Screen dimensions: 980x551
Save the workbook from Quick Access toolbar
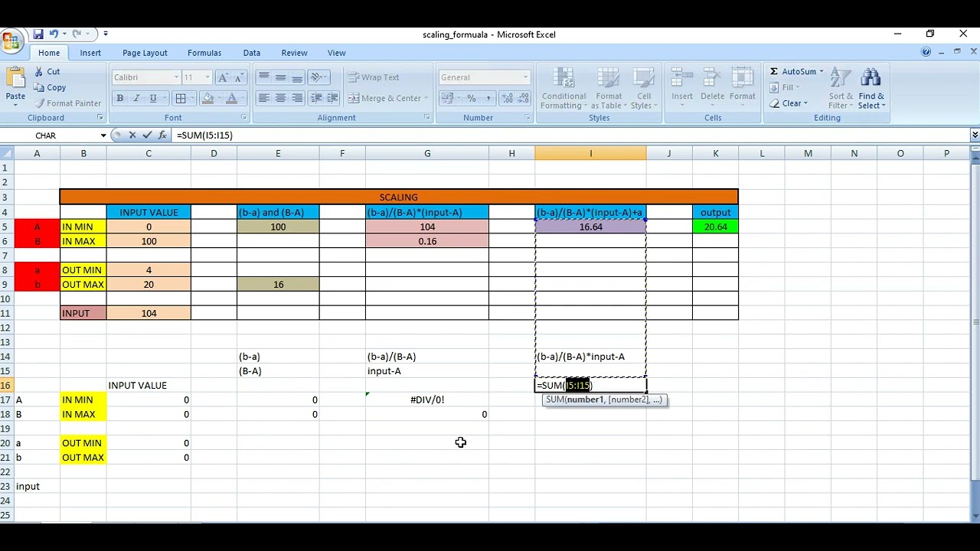tap(38, 34)
